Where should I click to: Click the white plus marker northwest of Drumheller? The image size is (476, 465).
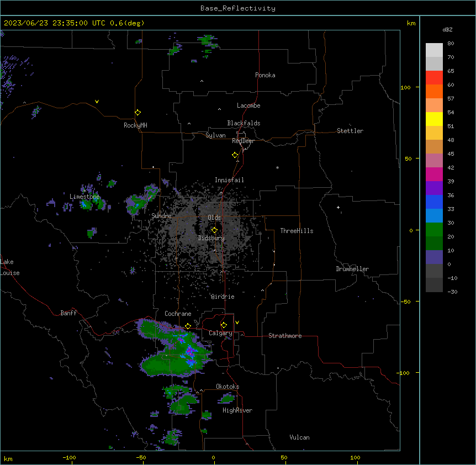[x=338, y=207]
